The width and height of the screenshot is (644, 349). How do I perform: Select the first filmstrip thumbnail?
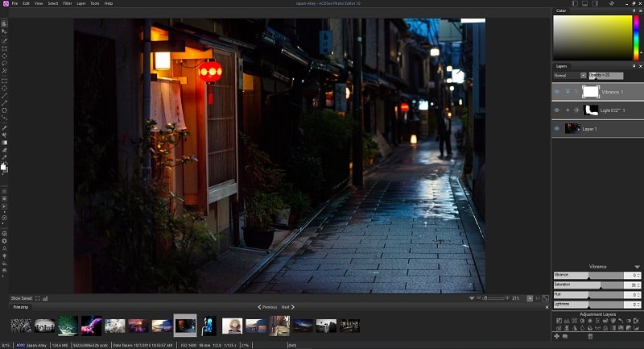[x=21, y=326]
